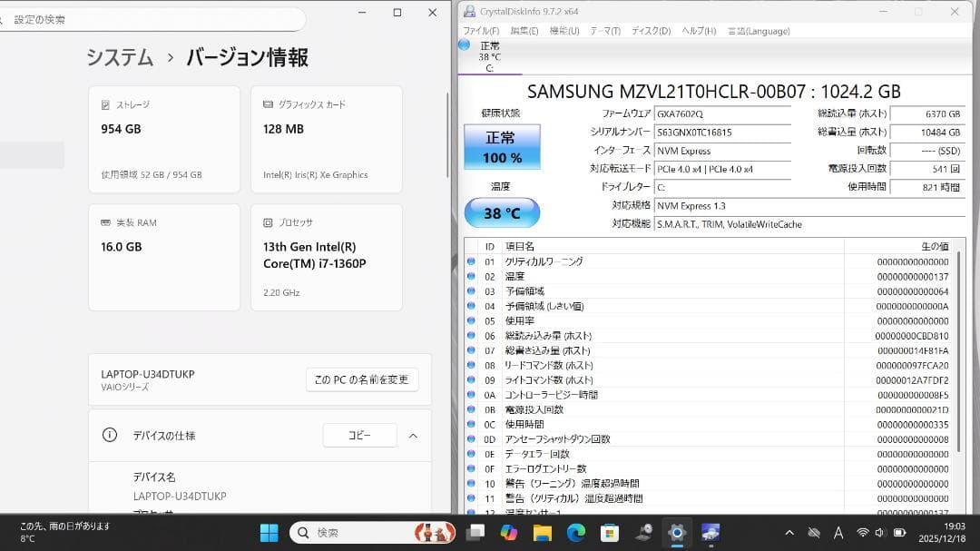This screenshot has height=551, width=980.
Task: Click the blue status dot beside 温度 attribute
Action: 473,276
